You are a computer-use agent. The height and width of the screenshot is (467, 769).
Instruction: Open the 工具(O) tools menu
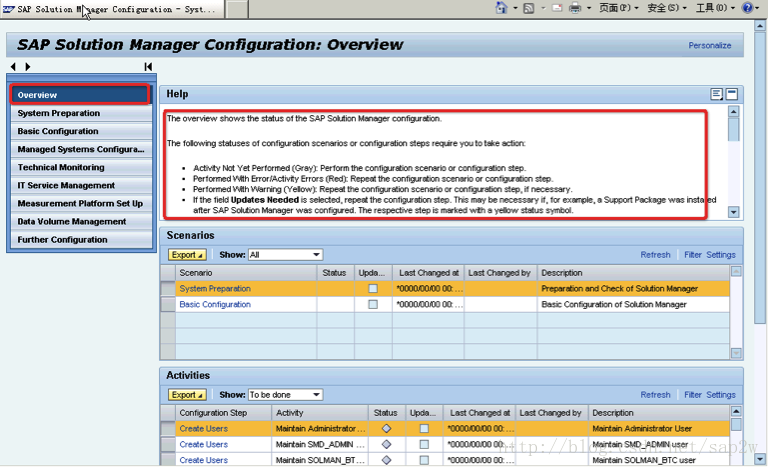tap(715, 8)
